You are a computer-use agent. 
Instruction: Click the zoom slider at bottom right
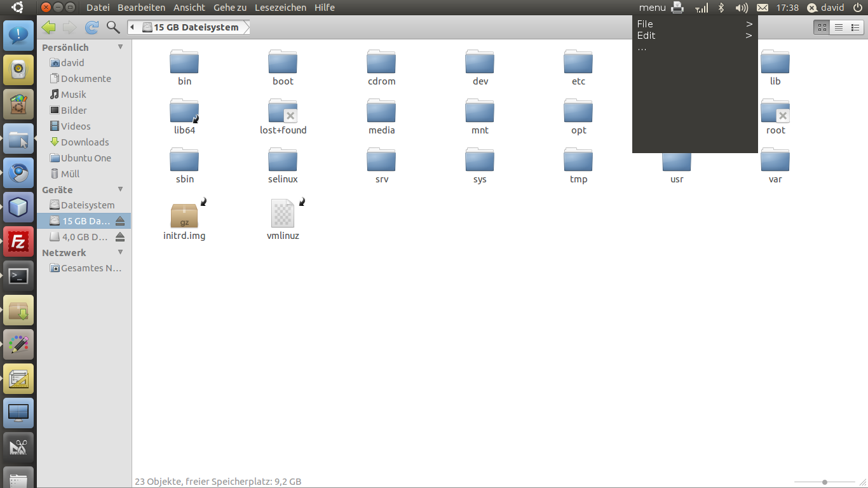point(824,482)
